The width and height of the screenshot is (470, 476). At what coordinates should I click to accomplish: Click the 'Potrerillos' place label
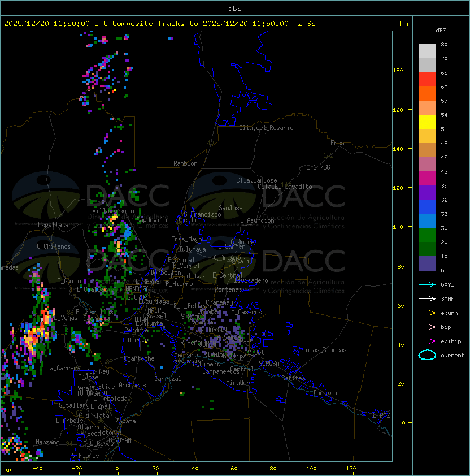(94, 312)
